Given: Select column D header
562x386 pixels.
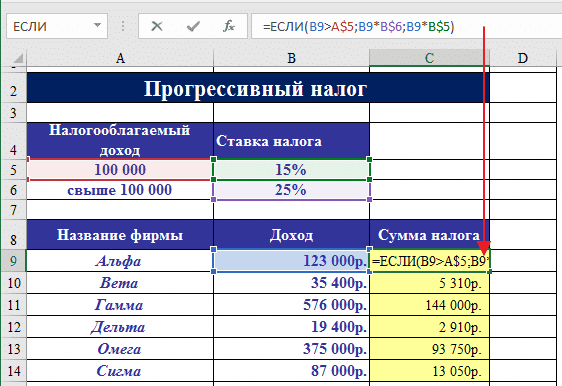Looking at the screenshot, I should tap(523, 58).
